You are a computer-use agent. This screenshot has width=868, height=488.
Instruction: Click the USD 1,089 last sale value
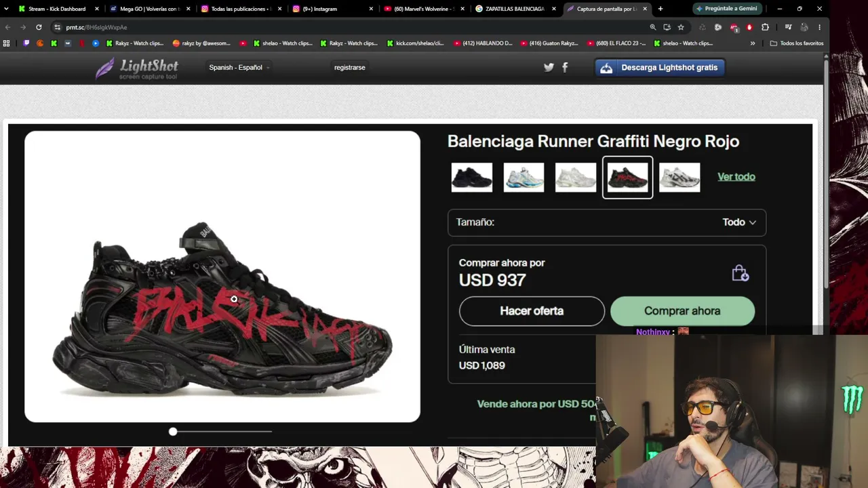coord(481,365)
